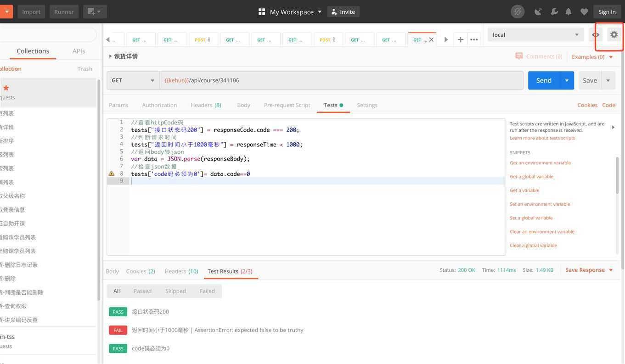The width and height of the screenshot is (625, 364).
Task: Open the Code link
Action: pyautogui.click(x=608, y=105)
